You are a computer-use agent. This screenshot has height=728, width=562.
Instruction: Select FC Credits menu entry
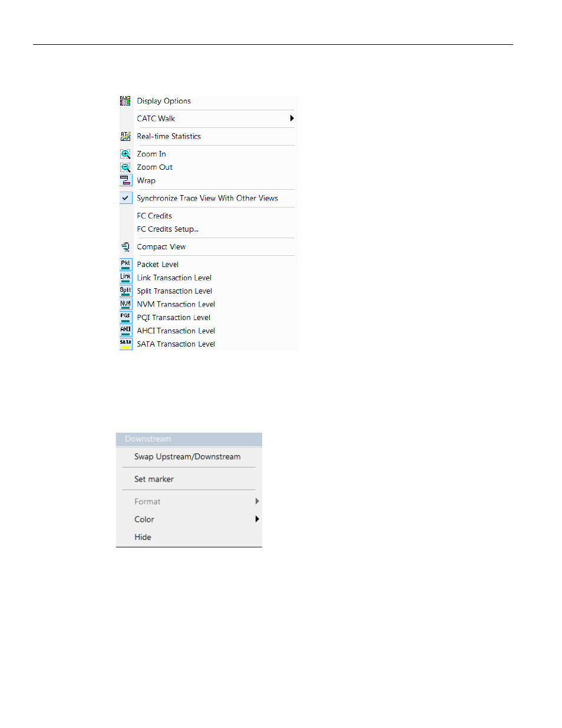pos(154,216)
